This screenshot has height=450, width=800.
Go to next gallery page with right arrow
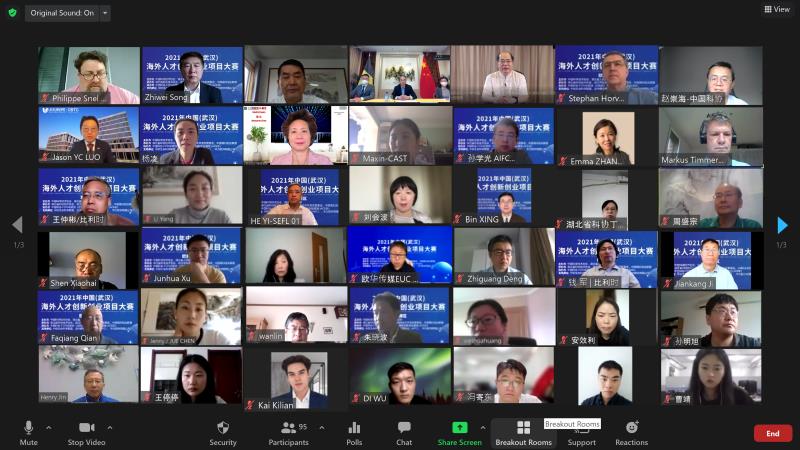(x=782, y=225)
